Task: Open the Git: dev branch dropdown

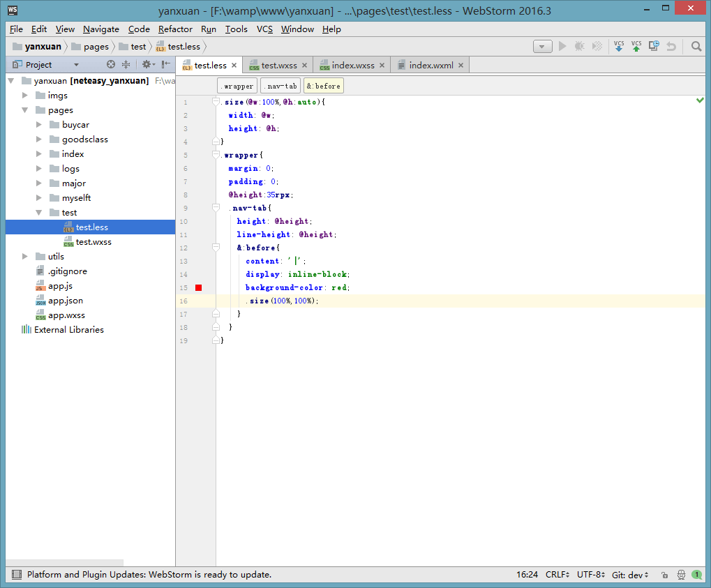Action: pyautogui.click(x=630, y=575)
